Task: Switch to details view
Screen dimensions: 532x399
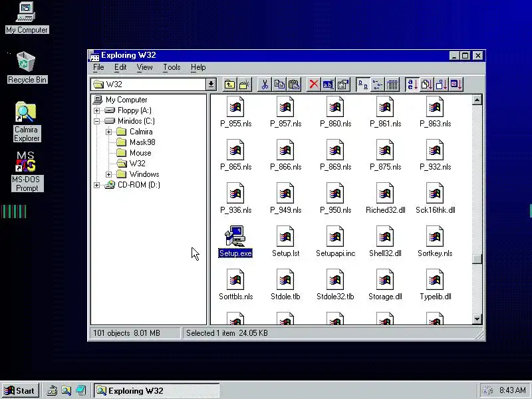Action: click(392, 84)
